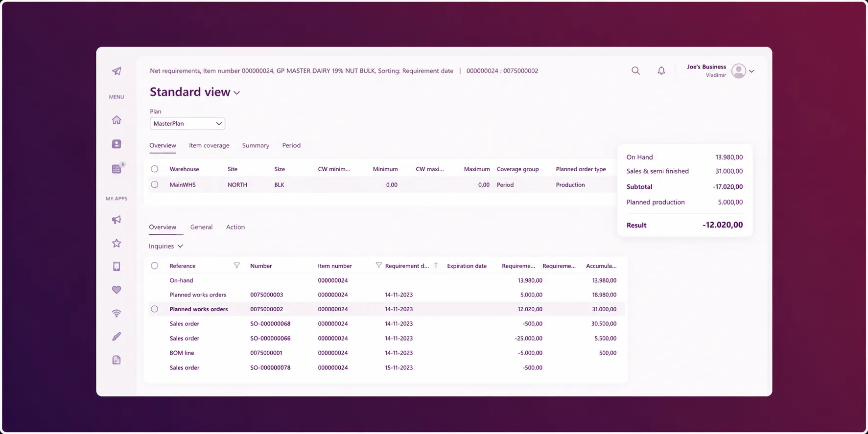The image size is (868, 434).
Task: Click the paper plane logo icon
Action: pyautogui.click(x=117, y=71)
